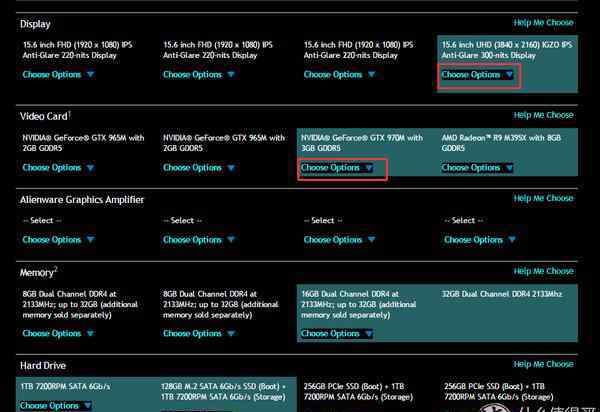Click Help Me Choose for Memory
This screenshot has width=600, height=412.
[x=543, y=271]
